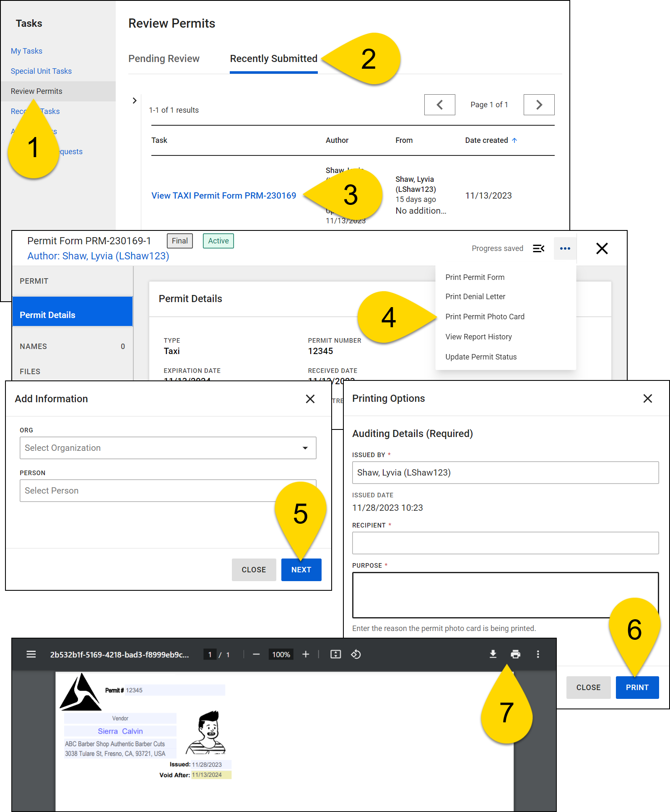Click the blue PRINT button
The image size is (670, 812).
(x=637, y=688)
